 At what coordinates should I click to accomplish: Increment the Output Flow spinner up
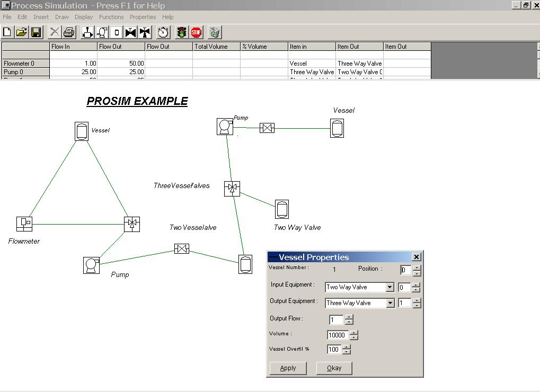coord(349,317)
